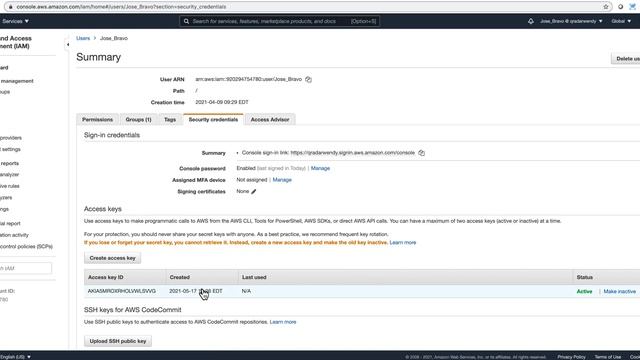
Task: Open the Jose_Bravo account menu
Action: coord(571,21)
